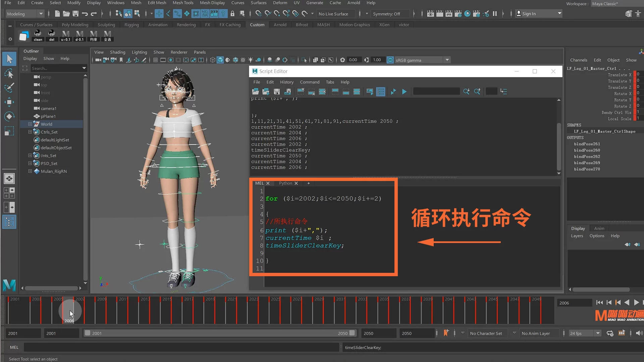Click No Live Surface field

333,14
